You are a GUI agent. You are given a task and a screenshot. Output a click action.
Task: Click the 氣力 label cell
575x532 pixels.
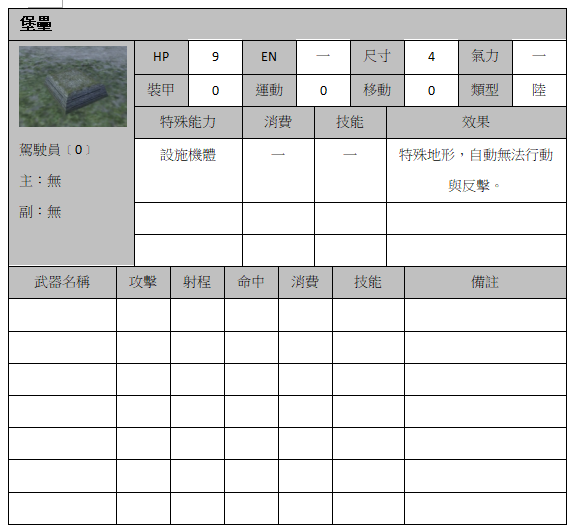485,57
